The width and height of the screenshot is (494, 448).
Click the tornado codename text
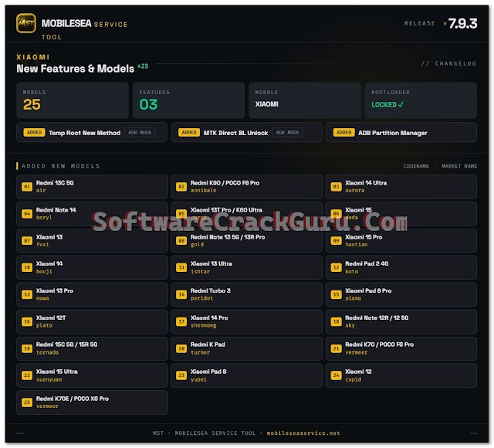pyautogui.click(x=47, y=352)
